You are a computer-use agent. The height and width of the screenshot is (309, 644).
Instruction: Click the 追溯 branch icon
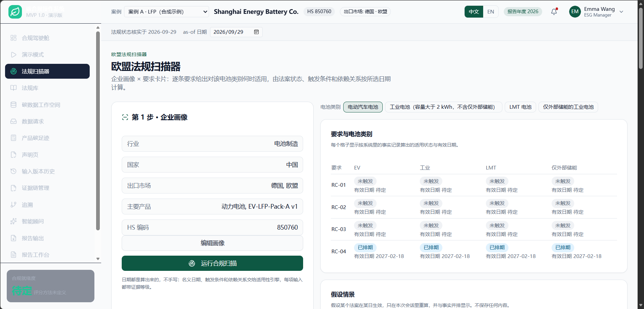(x=13, y=205)
